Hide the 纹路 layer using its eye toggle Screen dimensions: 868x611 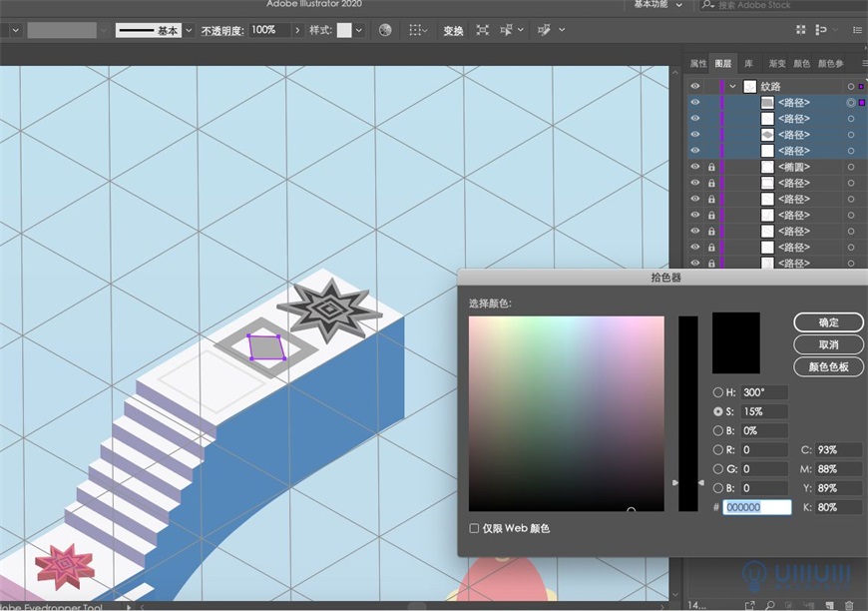click(695, 86)
